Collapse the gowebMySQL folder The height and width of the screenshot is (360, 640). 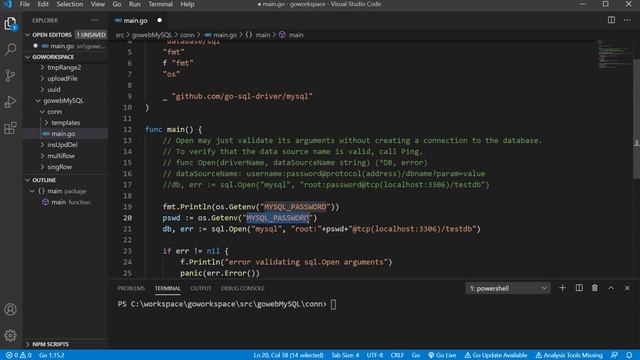(63, 100)
